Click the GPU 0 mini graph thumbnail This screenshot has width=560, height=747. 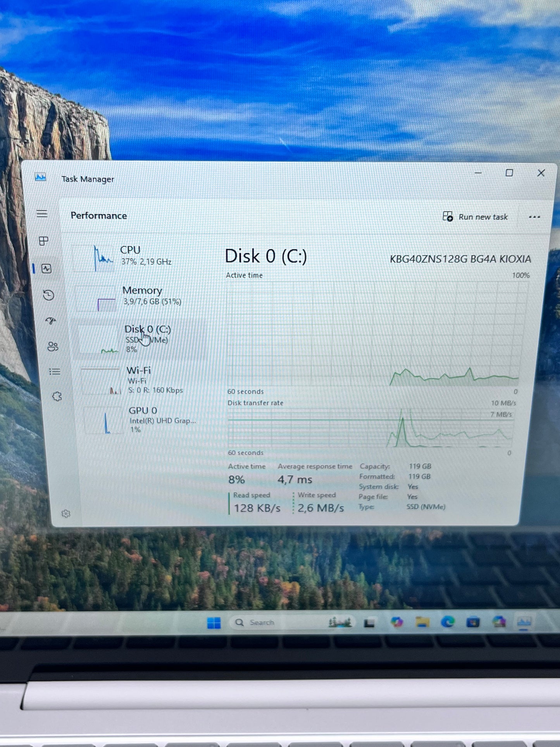pyautogui.click(x=104, y=420)
